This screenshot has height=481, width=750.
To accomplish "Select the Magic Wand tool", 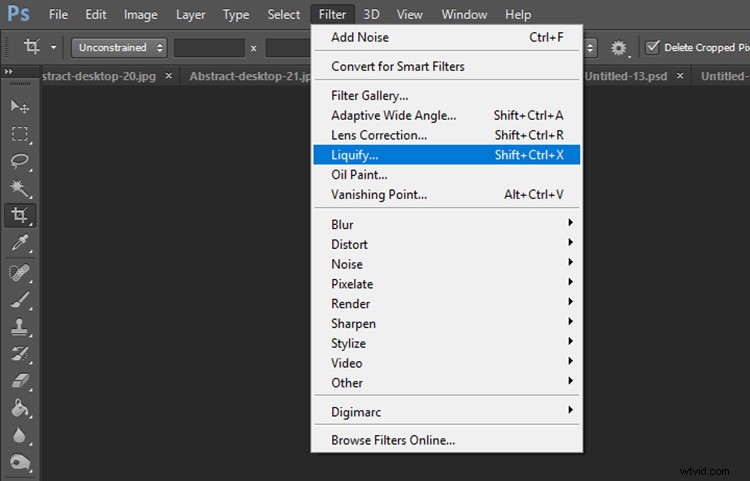I will [x=20, y=188].
